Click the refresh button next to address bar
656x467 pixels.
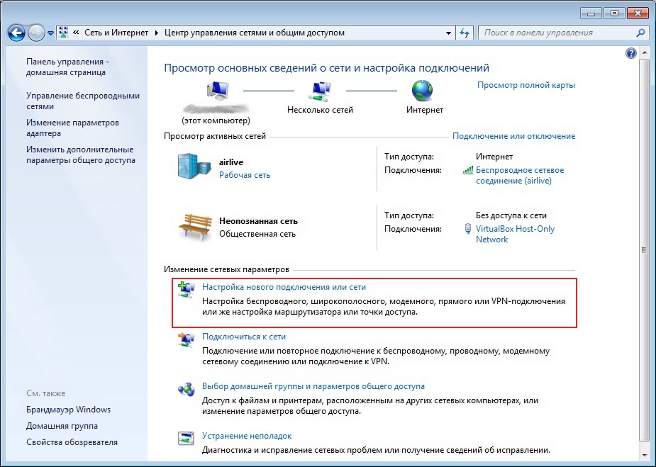(x=465, y=33)
